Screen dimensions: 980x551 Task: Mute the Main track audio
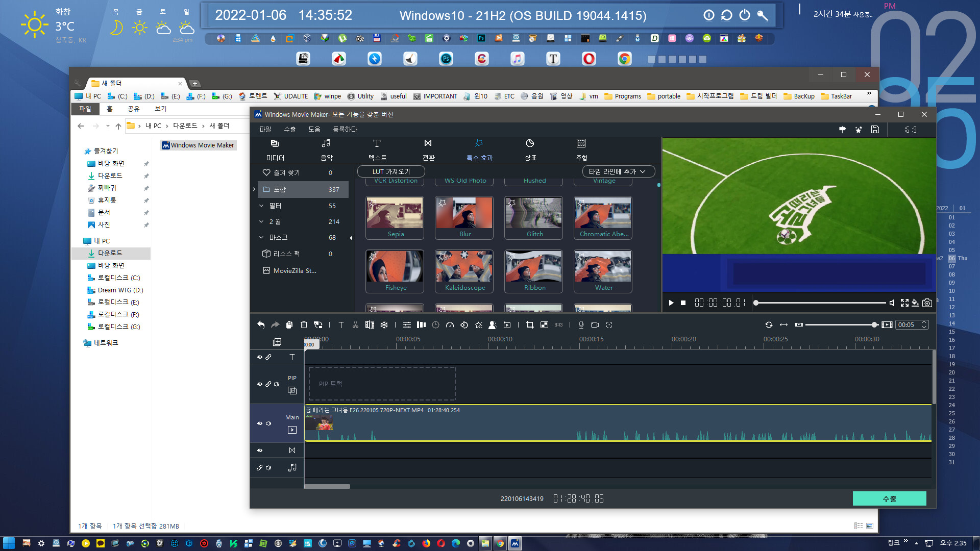point(268,423)
